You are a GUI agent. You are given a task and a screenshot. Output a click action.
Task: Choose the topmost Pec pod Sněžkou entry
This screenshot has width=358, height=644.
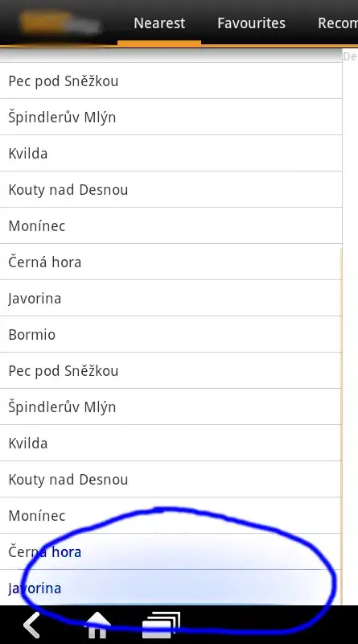coord(171,81)
